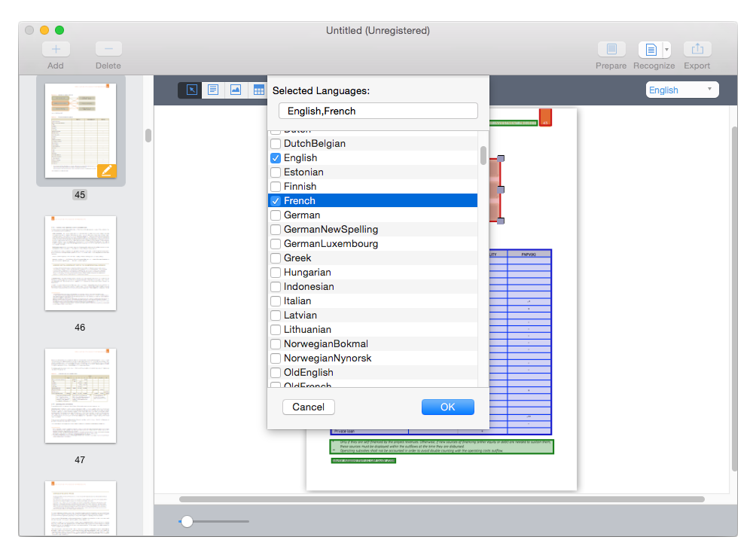This screenshot has width=756, height=552.
Task: Tick the Italian checkbox
Action: 276,301
